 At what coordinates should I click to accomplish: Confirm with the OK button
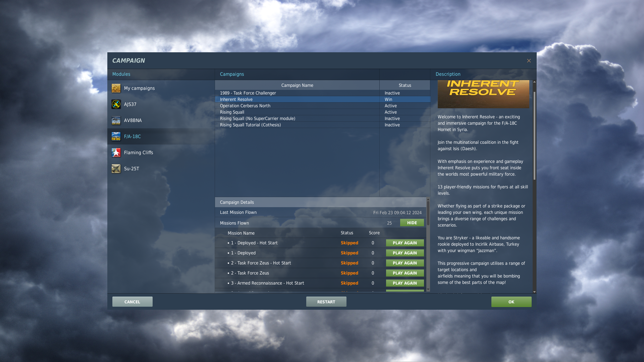(x=512, y=302)
